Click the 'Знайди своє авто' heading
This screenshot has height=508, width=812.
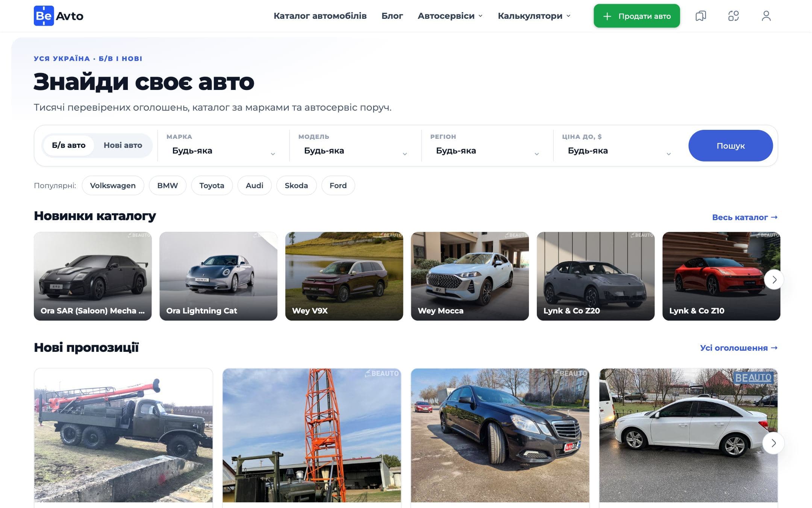pos(144,82)
